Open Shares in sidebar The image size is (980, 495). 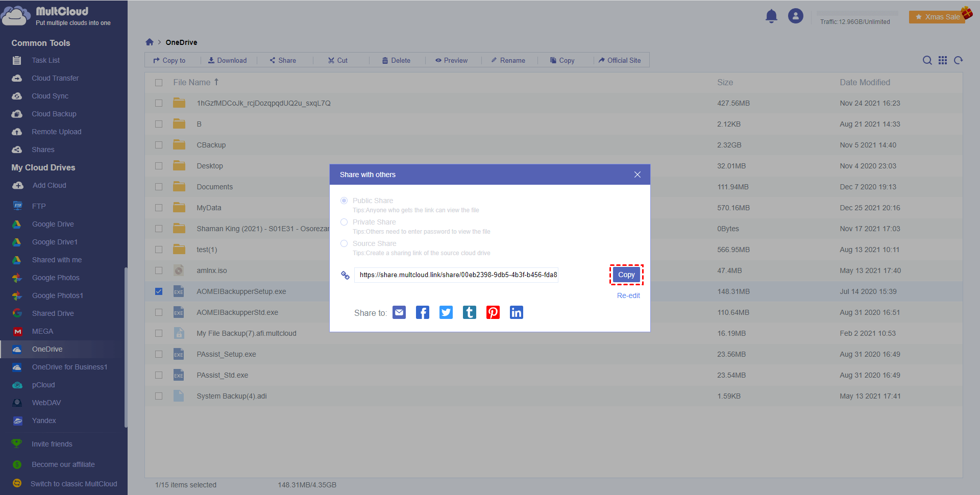click(x=43, y=150)
